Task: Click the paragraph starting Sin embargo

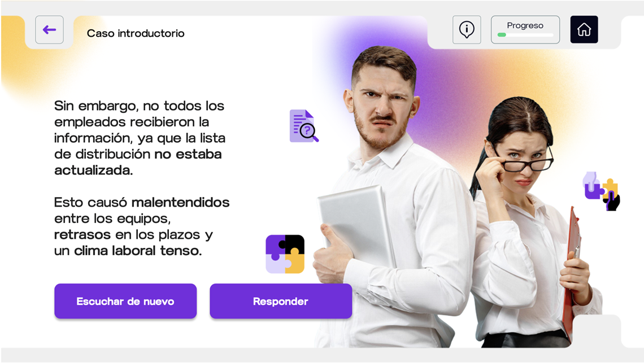Action: [140, 138]
